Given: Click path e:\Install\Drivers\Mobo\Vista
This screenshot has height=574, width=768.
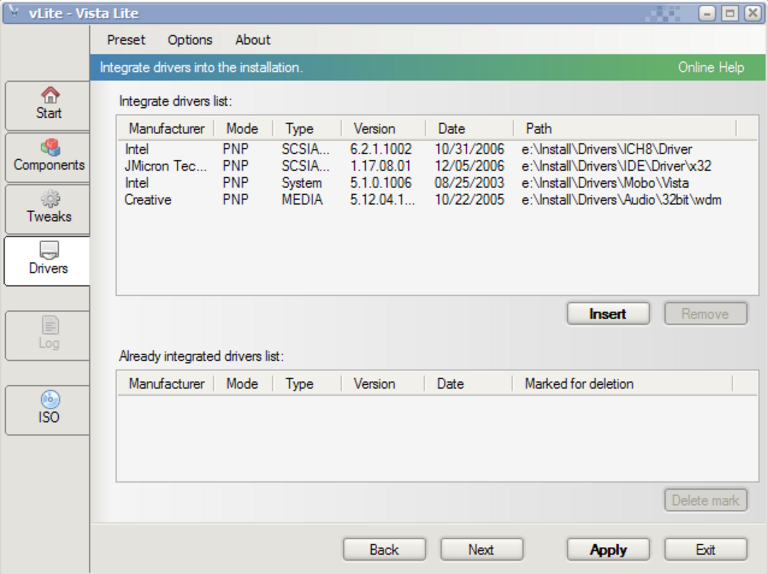Looking at the screenshot, I should click(x=605, y=183).
